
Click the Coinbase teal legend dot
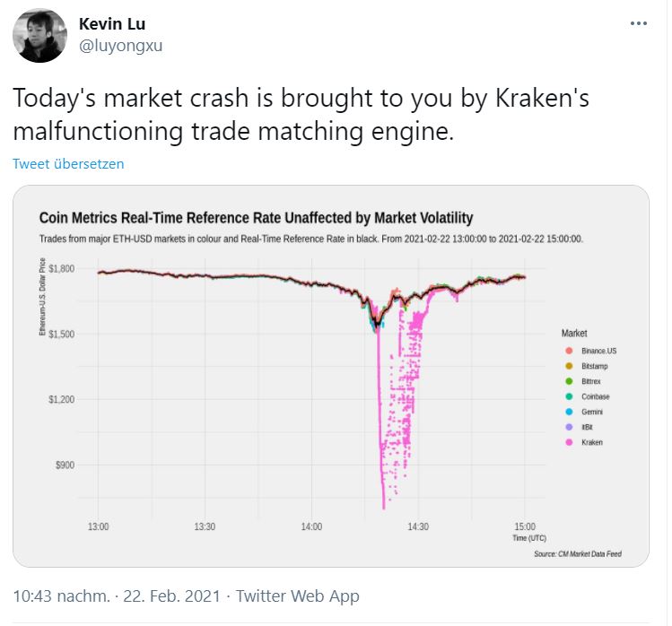tap(569, 396)
